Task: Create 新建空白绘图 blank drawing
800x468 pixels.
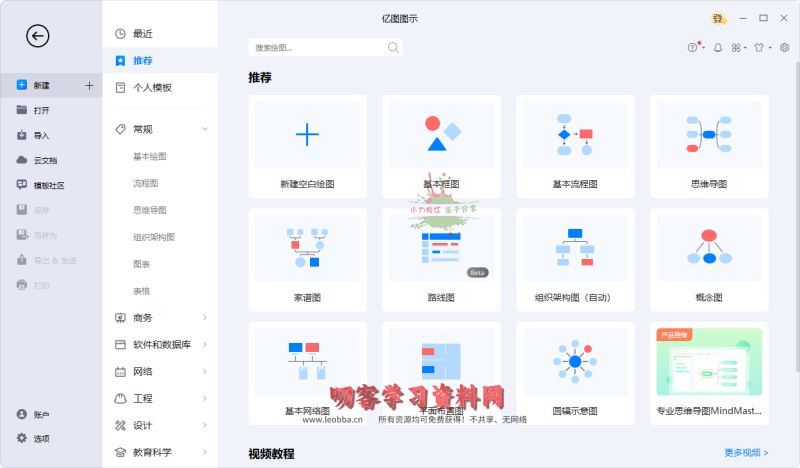Action: tap(308, 146)
